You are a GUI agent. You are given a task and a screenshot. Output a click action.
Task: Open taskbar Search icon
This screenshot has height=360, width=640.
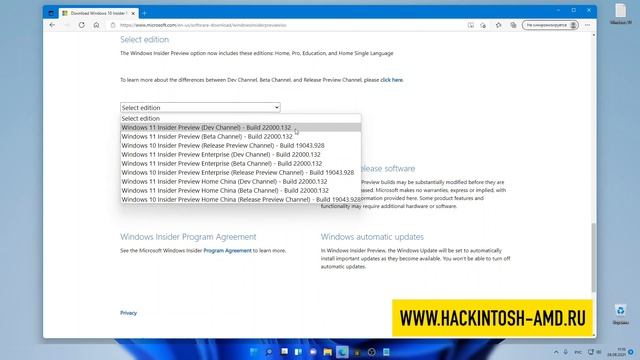tap(269, 352)
